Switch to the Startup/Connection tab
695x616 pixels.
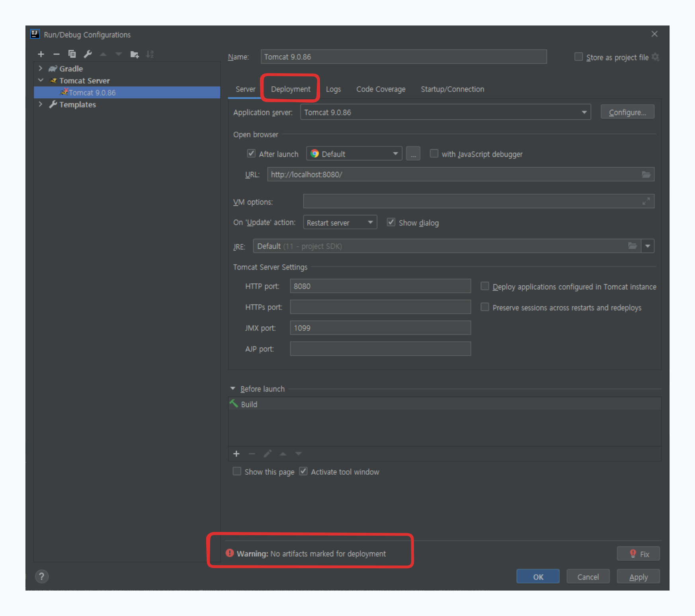(x=453, y=90)
